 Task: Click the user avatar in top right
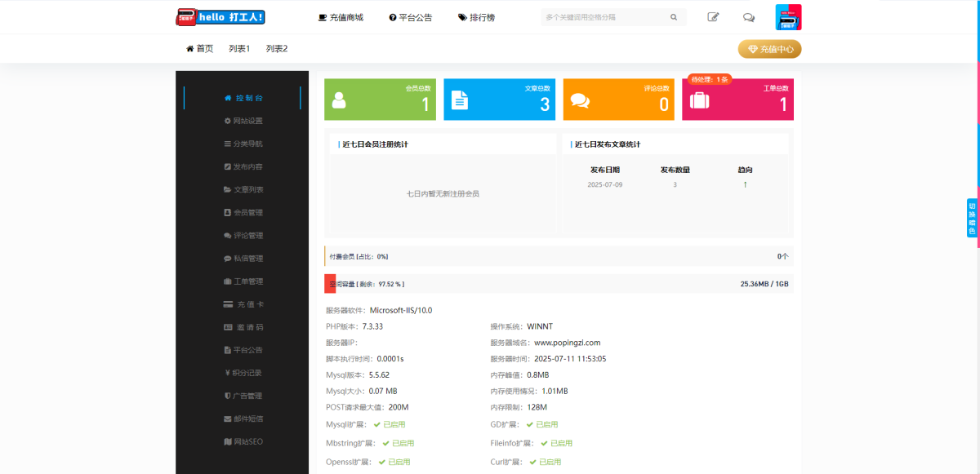pos(788,17)
